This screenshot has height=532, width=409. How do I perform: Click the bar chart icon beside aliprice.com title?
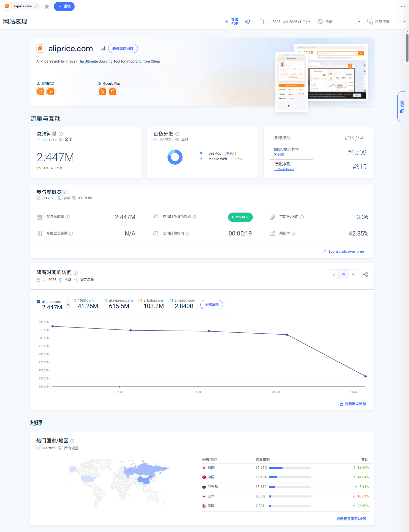pos(103,48)
